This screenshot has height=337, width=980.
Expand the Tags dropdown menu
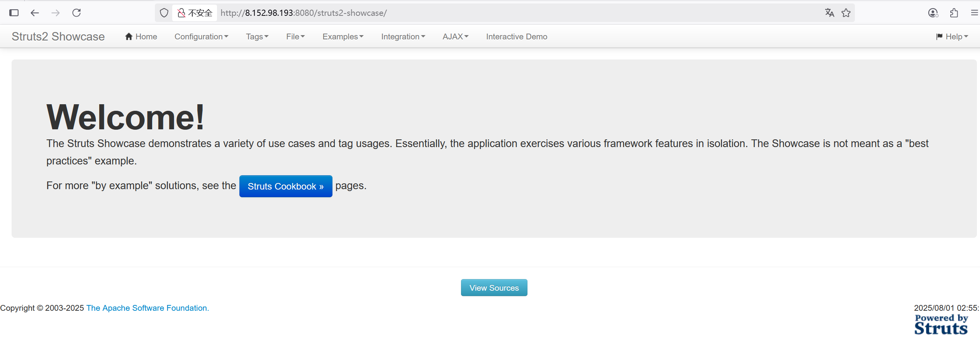point(257,36)
